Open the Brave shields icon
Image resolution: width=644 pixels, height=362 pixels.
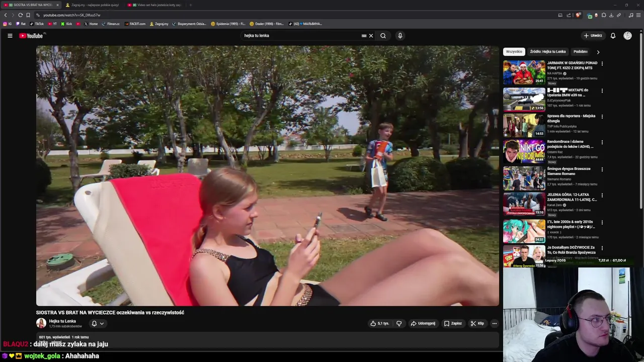[578, 15]
